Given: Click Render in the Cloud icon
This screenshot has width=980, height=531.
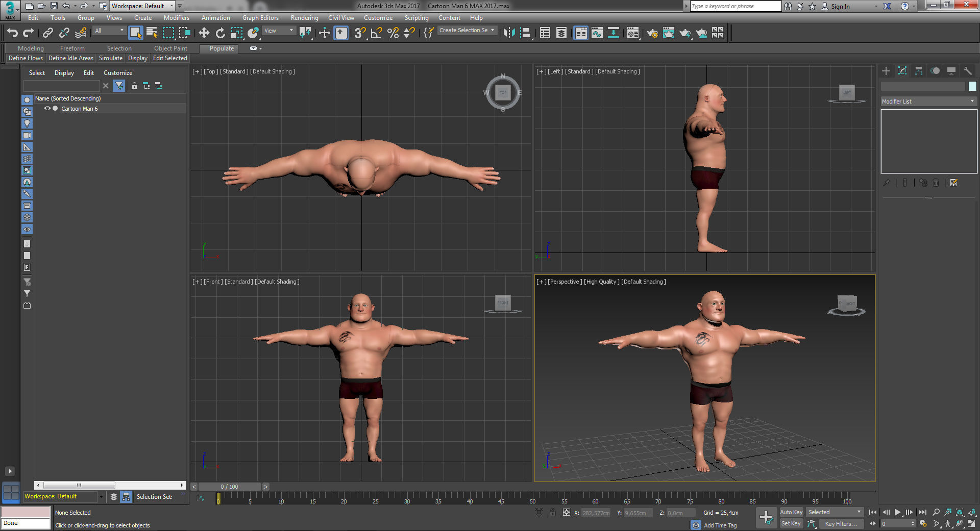Looking at the screenshot, I should pyautogui.click(x=702, y=33).
